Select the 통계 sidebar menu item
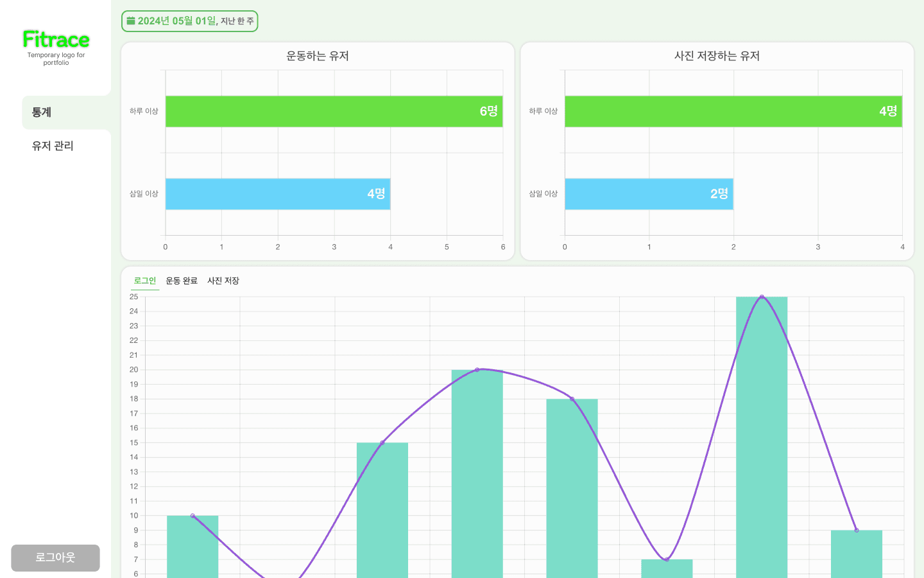The height and width of the screenshot is (578, 924). click(42, 112)
